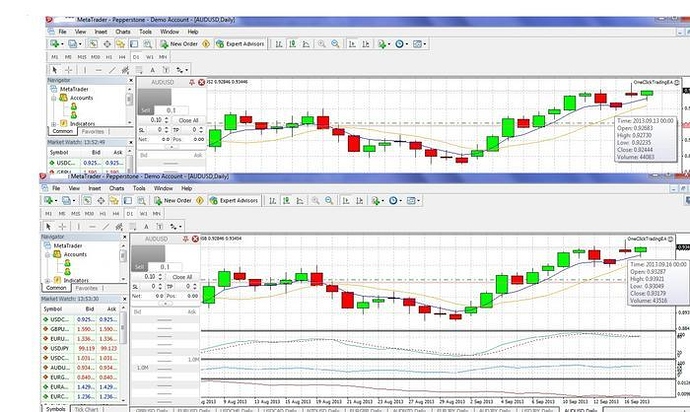The width and height of the screenshot is (690, 412).
Task: Toggle Expert Advisors in the bottom window
Action: [x=234, y=201]
